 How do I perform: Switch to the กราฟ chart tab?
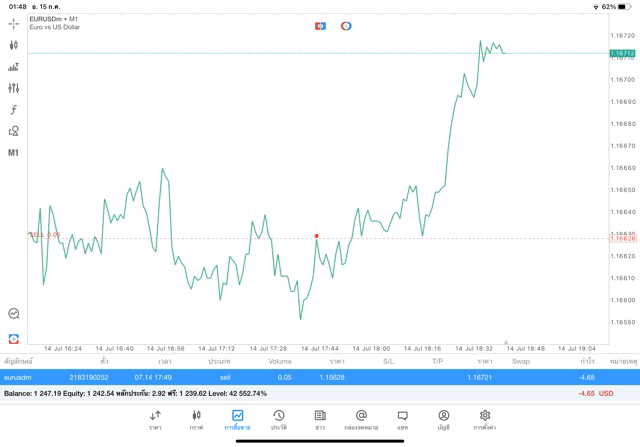click(x=196, y=419)
